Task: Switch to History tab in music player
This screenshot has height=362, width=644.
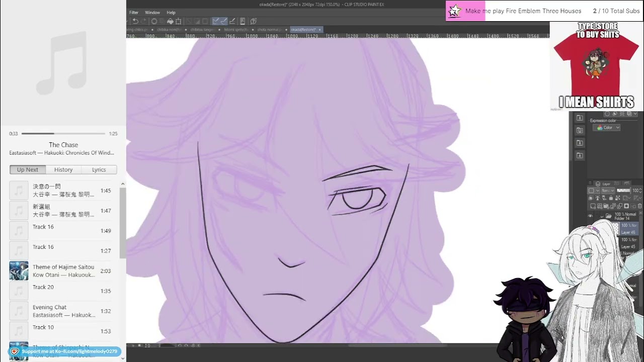Action: click(63, 169)
